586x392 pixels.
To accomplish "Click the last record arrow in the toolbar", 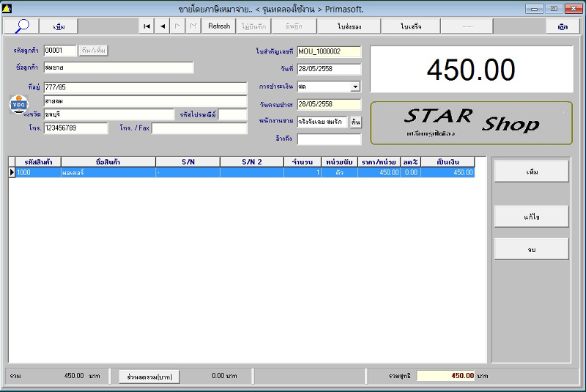I will [x=193, y=26].
